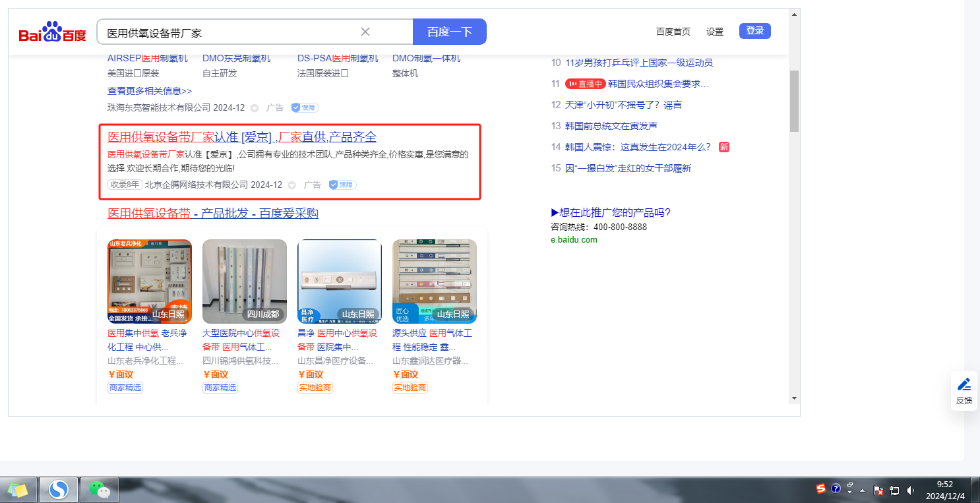This screenshot has width=980, height=503.
Task: Open hot search 韩国人震惊：这真发生在2024年么？
Action: pyautogui.click(x=638, y=147)
